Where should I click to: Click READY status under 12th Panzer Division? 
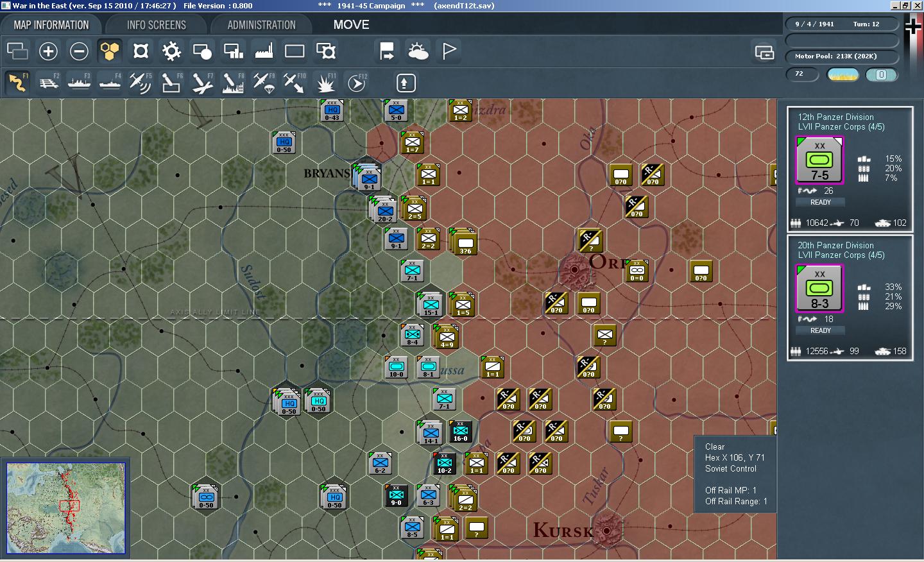click(x=820, y=202)
